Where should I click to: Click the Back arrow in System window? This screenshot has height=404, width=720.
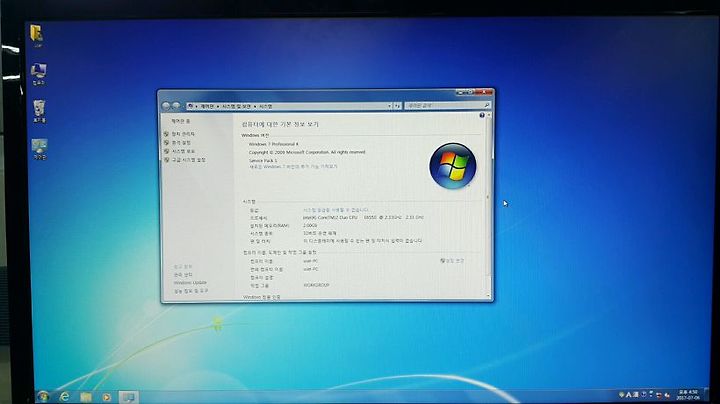(166, 106)
